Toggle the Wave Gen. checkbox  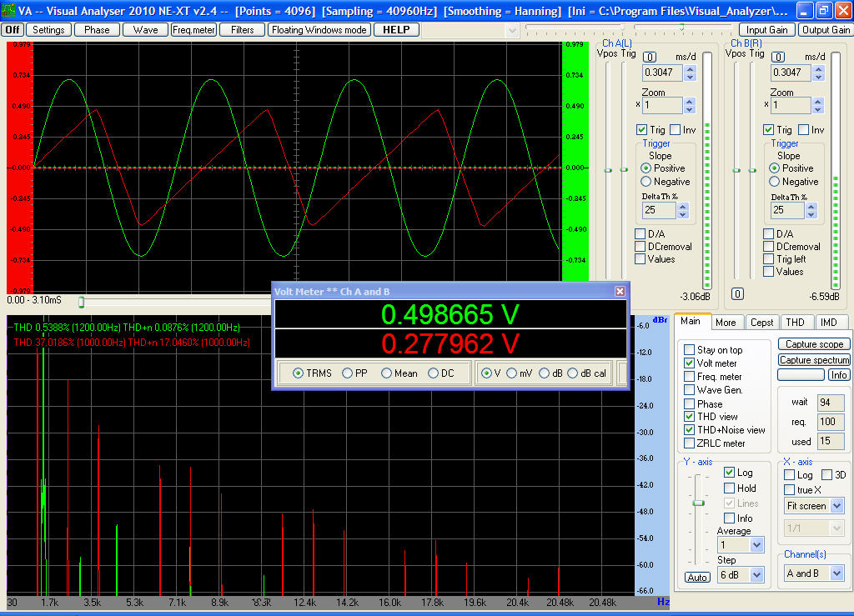[689, 390]
